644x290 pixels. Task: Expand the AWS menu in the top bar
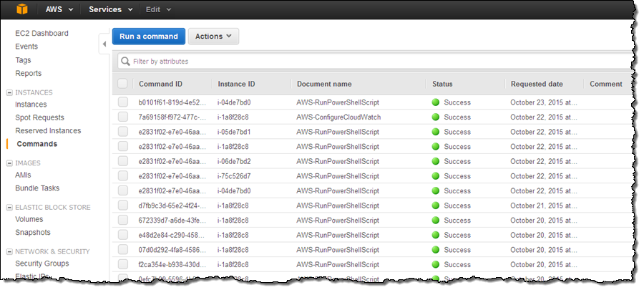click(x=58, y=10)
